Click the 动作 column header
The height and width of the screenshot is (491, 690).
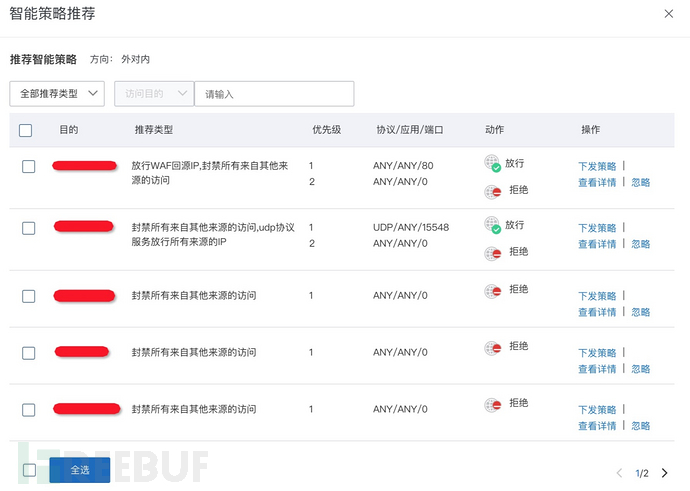point(494,129)
